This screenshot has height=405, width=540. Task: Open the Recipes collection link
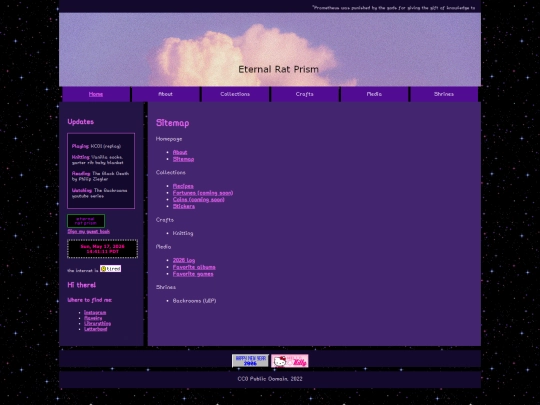coord(183,186)
